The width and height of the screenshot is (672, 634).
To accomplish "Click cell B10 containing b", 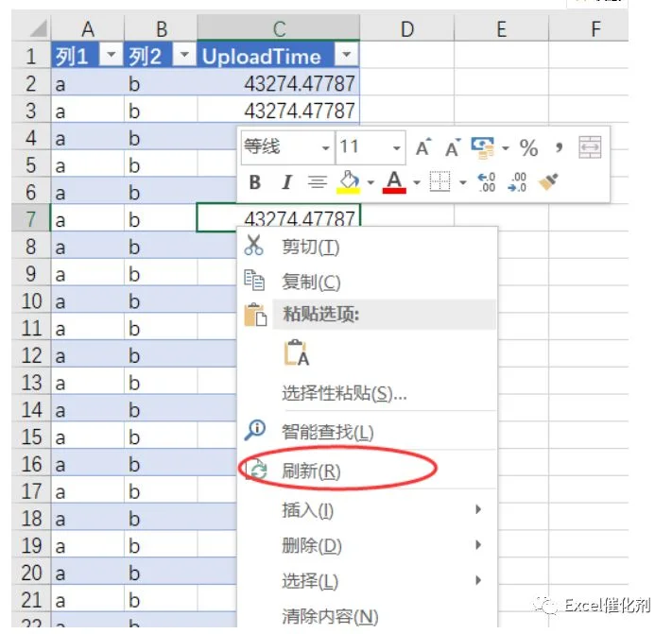I will click(x=161, y=300).
